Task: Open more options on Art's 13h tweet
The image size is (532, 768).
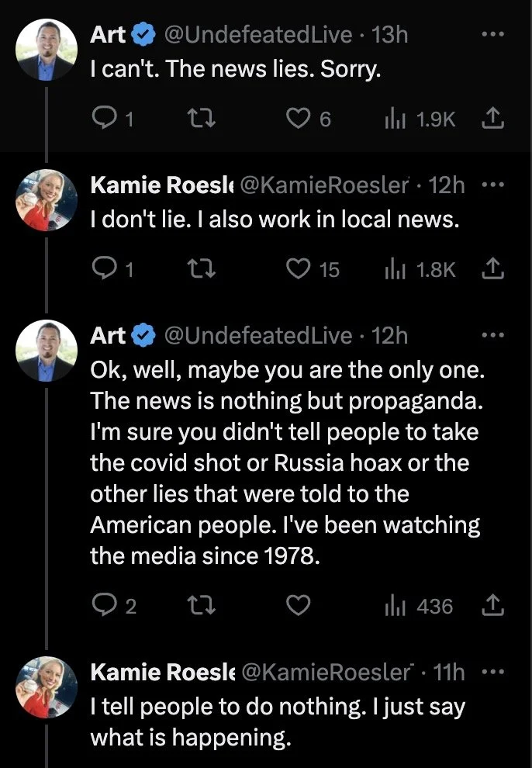Action: [x=492, y=34]
